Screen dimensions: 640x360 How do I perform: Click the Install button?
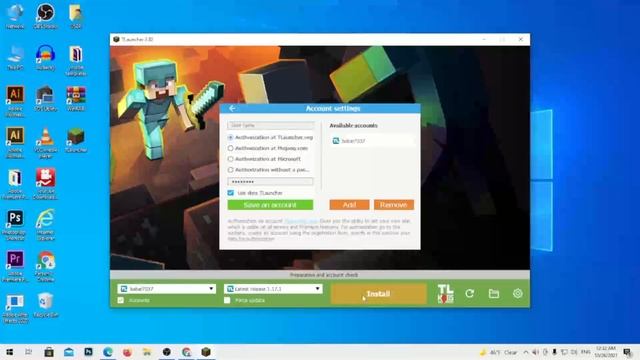click(x=378, y=294)
